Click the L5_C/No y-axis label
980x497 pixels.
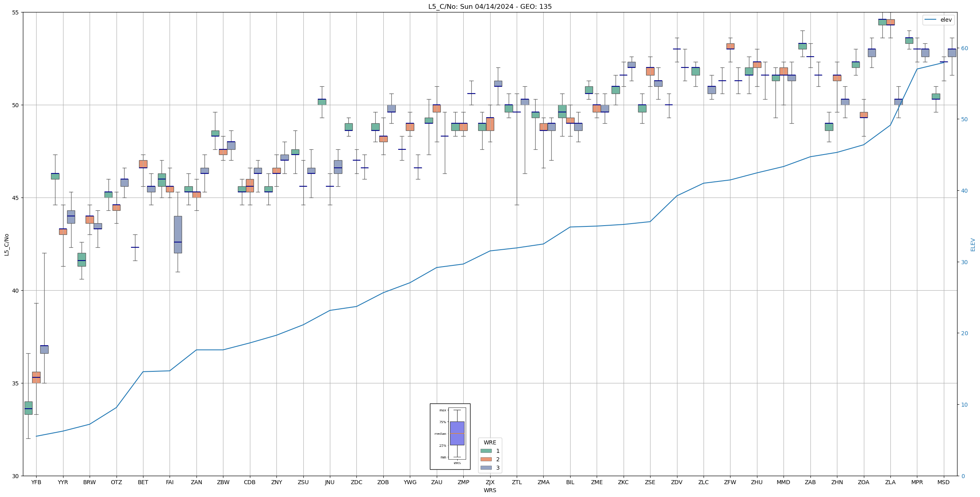click(x=6, y=244)
